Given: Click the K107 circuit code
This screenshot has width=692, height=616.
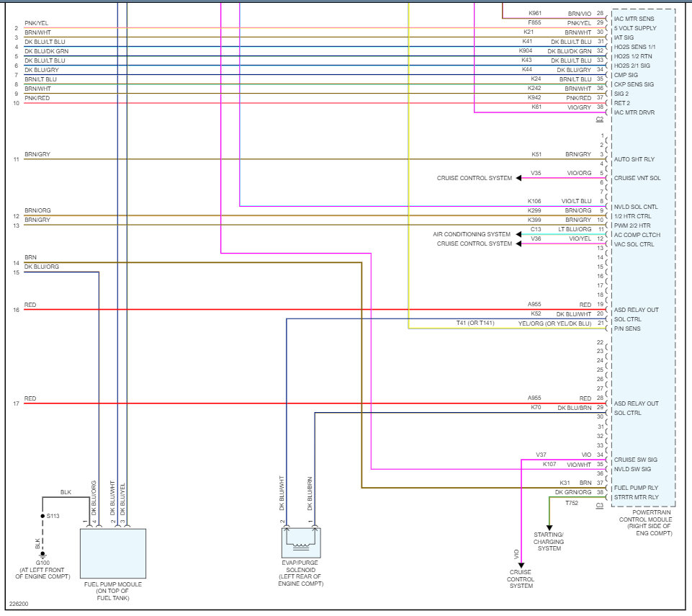Looking at the screenshot, I should (x=549, y=464).
